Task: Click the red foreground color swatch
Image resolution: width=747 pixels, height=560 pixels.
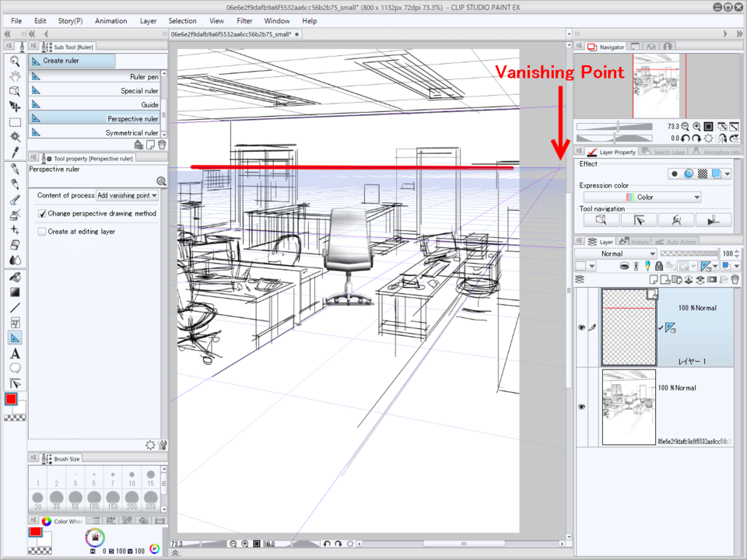Action: click(12, 399)
